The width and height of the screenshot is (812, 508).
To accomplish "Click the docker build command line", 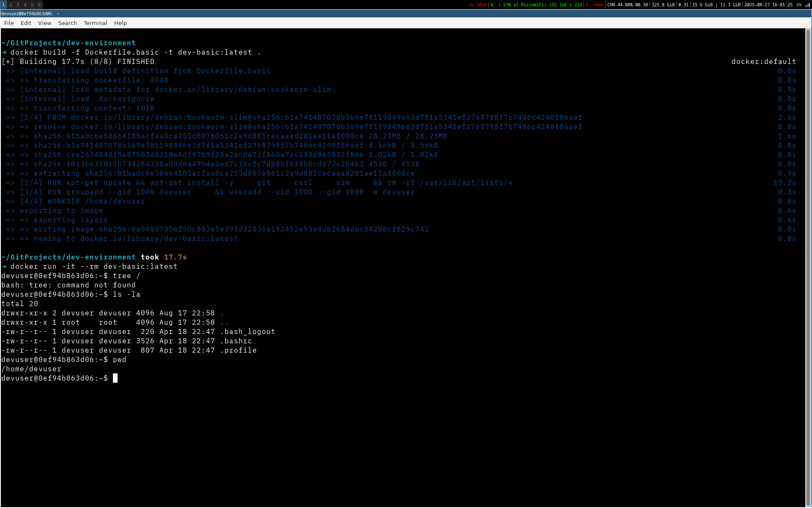I will pos(135,52).
